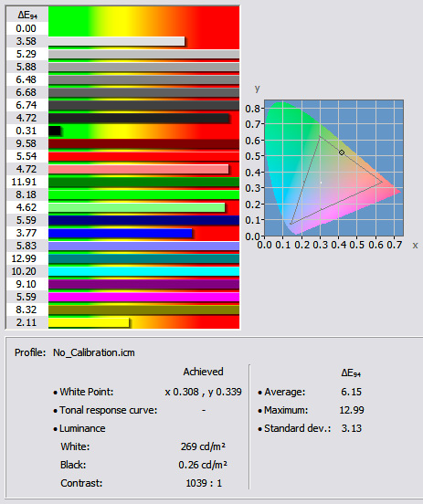
Task: Click the Tonal response curve label
Action: click(109, 410)
